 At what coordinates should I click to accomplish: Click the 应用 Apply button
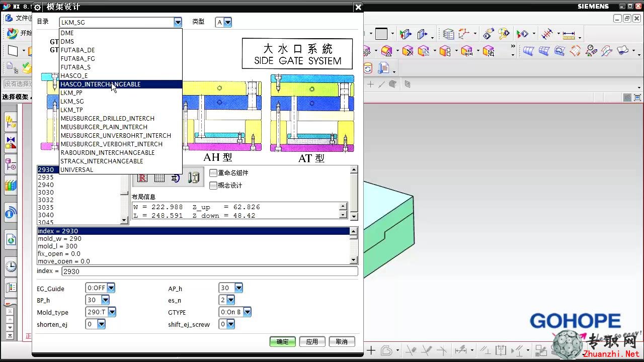pyautogui.click(x=312, y=342)
